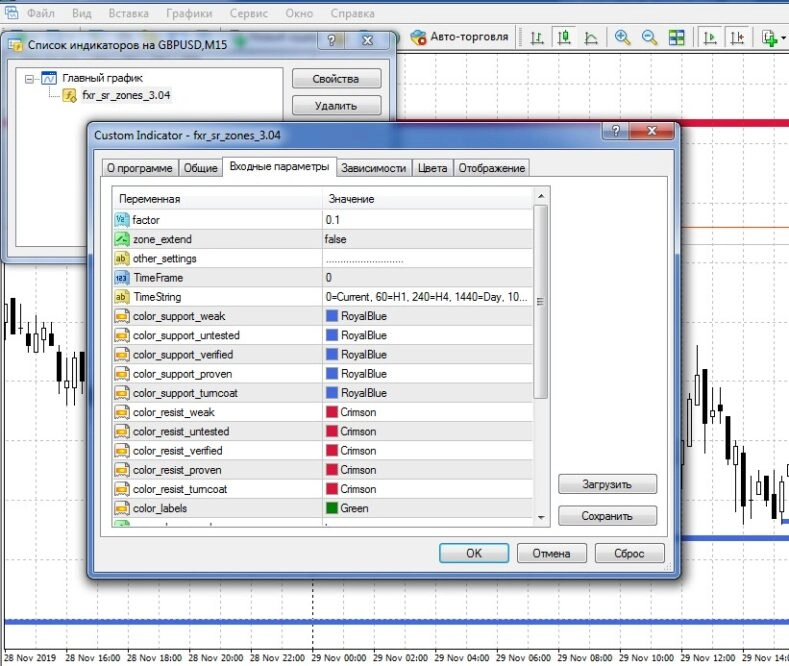Switch to the Общие tab

coord(200,168)
